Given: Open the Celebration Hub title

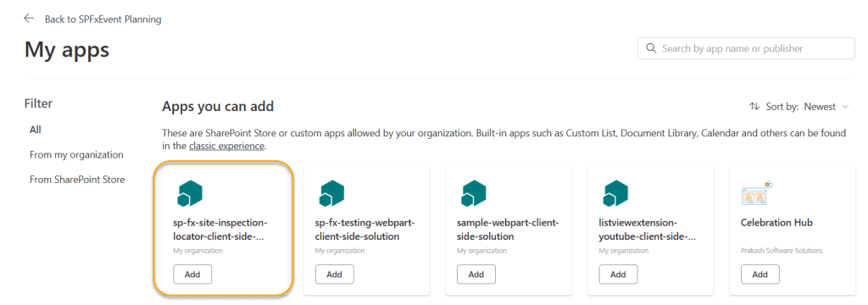Looking at the screenshot, I should coord(776,223).
